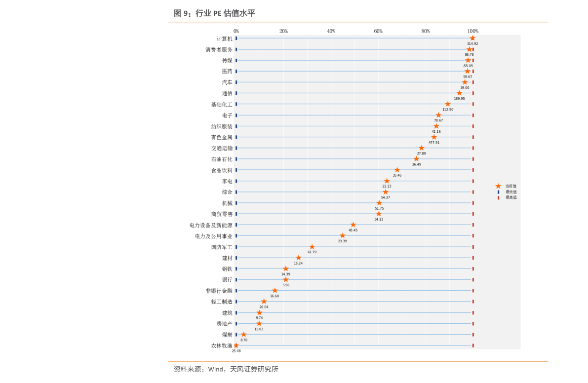Click the orange star icon in legend

tap(498, 186)
